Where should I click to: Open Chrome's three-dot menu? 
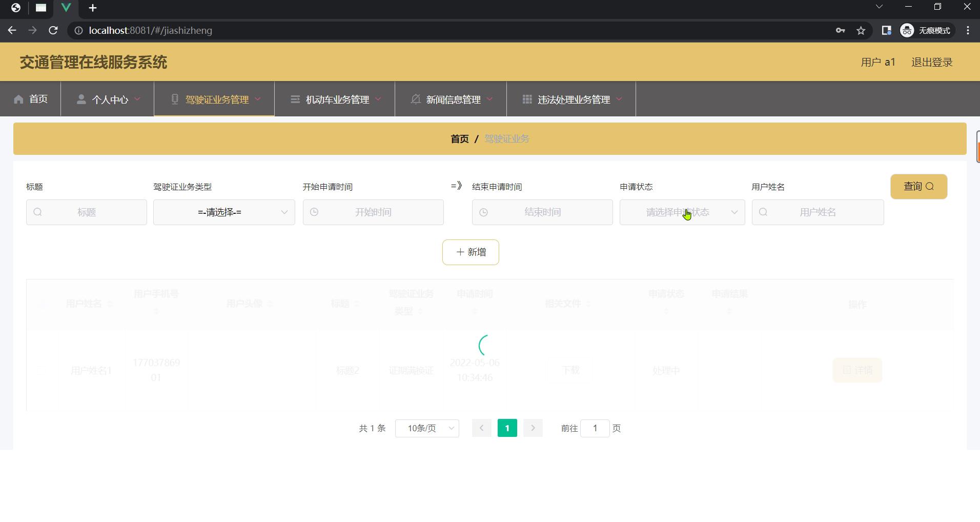[968, 31]
